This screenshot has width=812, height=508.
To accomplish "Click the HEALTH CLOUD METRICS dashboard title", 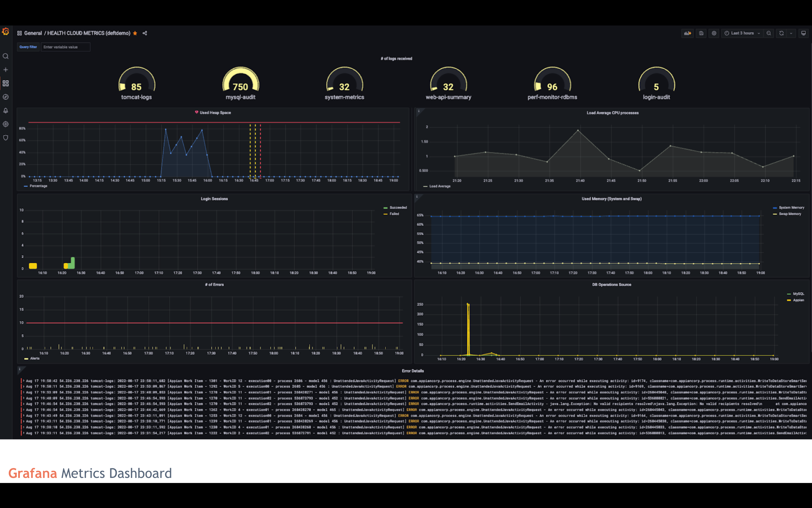I will point(89,33).
